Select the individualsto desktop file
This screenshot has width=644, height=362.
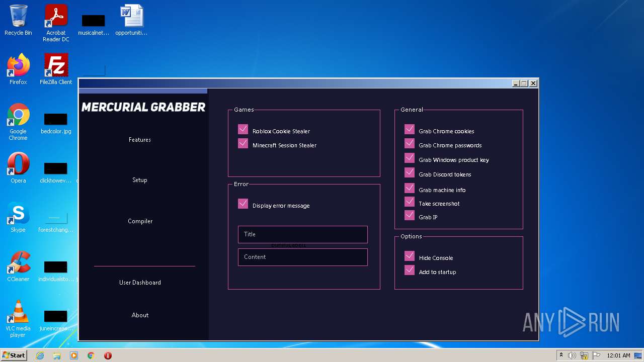pos(56,271)
